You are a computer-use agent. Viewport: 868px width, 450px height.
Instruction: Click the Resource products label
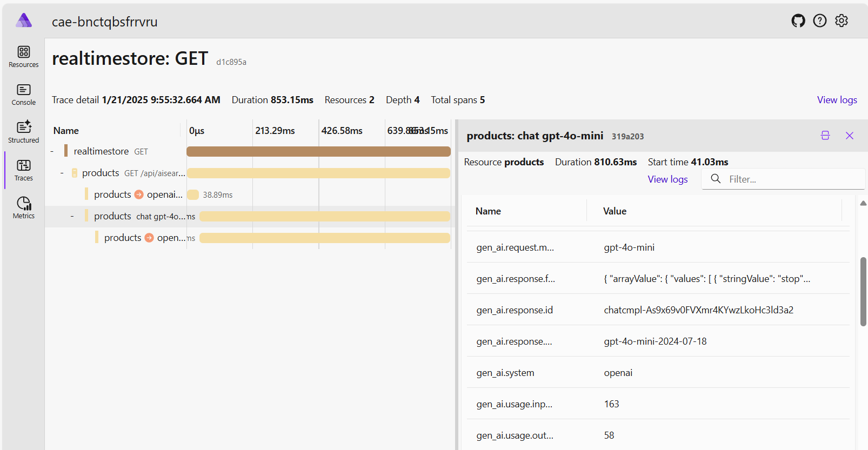504,162
